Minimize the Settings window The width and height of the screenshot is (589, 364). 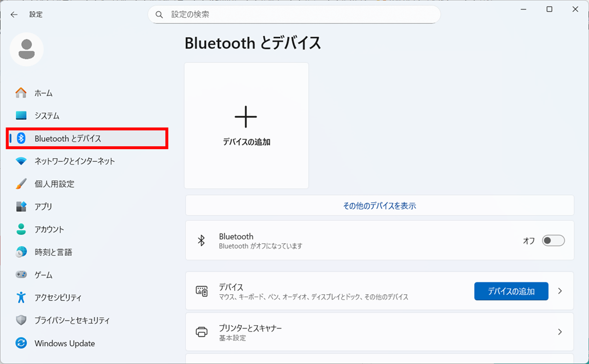click(523, 9)
